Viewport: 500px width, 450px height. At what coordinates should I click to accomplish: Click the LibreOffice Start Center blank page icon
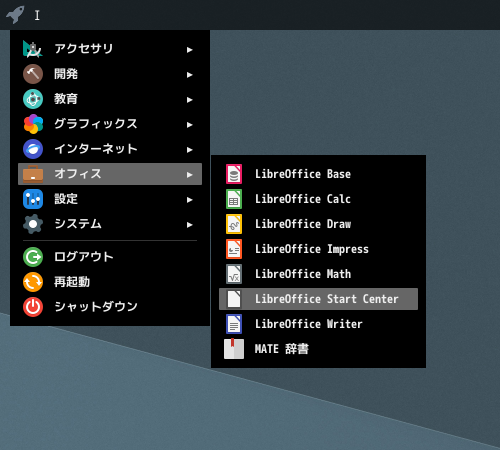(234, 299)
